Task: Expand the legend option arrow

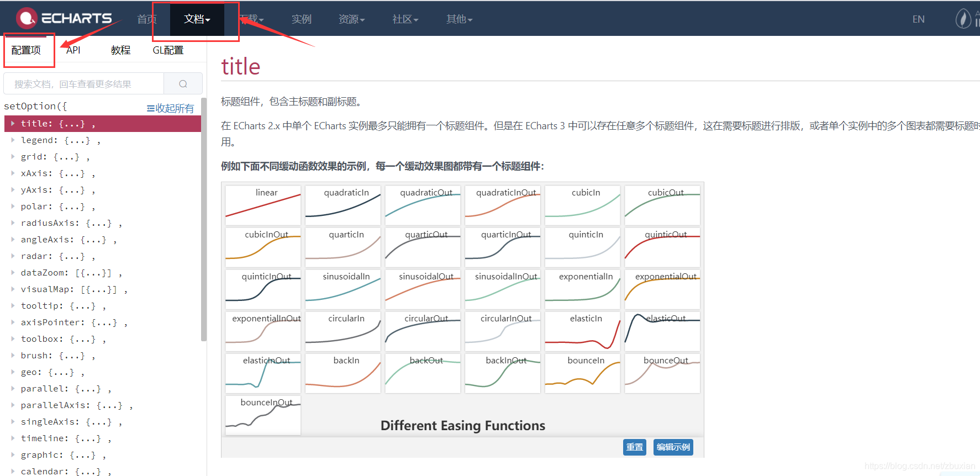Action: coord(13,140)
